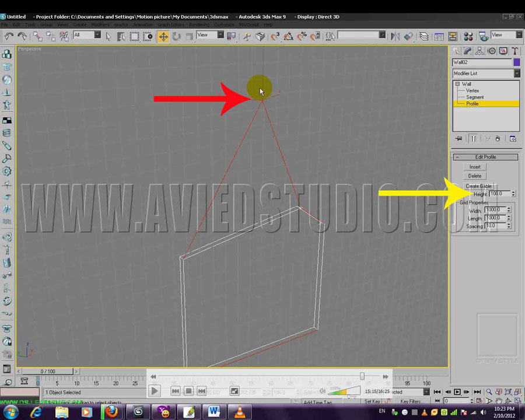This screenshot has width=525, height=420.
Task: Open the Key Filters dialog
Action: [411, 401]
